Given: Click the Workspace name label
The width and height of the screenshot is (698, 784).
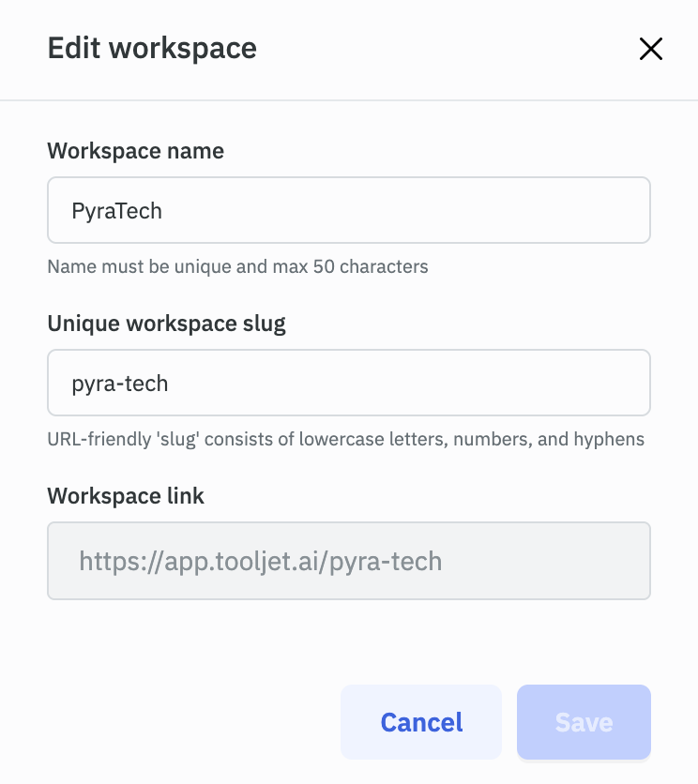Looking at the screenshot, I should (135, 151).
